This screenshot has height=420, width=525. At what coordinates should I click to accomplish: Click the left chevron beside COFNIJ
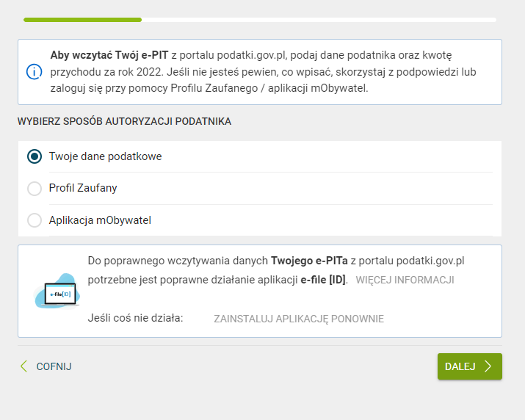coord(23,366)
